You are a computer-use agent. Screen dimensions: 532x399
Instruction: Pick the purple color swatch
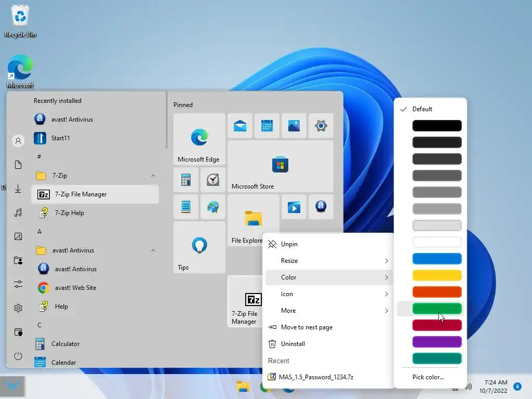[x=437, y=342]
